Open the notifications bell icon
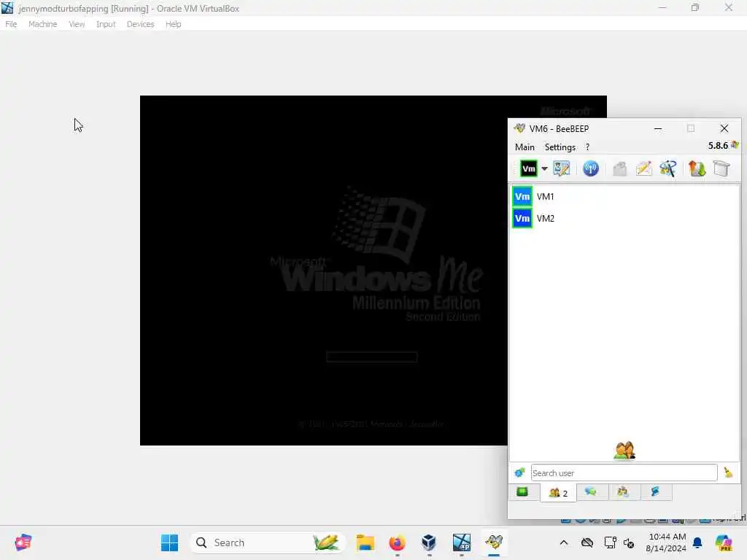Image resolution: width=747 pixels, height=560 pixels. coord(697,542)
